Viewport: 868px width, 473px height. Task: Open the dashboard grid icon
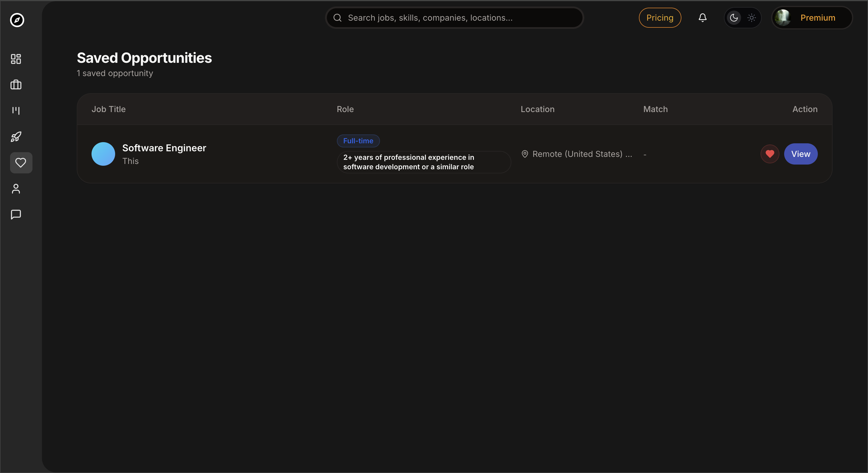point(16,59)
